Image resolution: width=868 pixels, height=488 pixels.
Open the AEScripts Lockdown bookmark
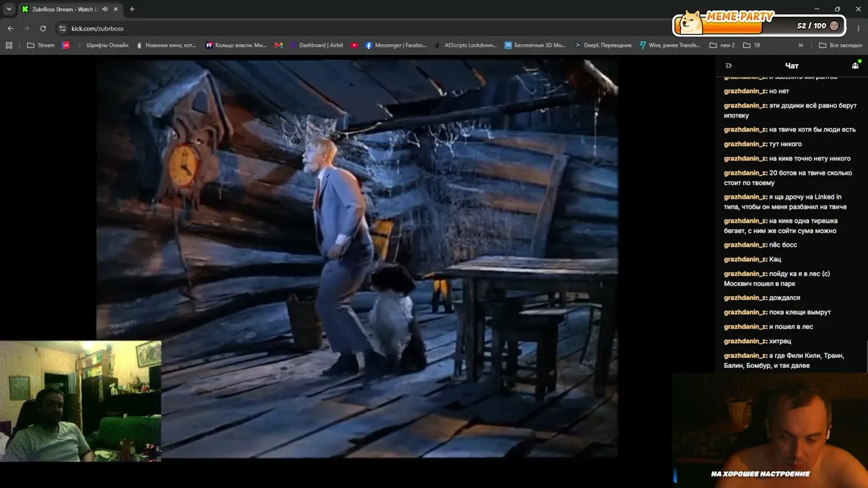pyautogui.click(x=466, y=45)
